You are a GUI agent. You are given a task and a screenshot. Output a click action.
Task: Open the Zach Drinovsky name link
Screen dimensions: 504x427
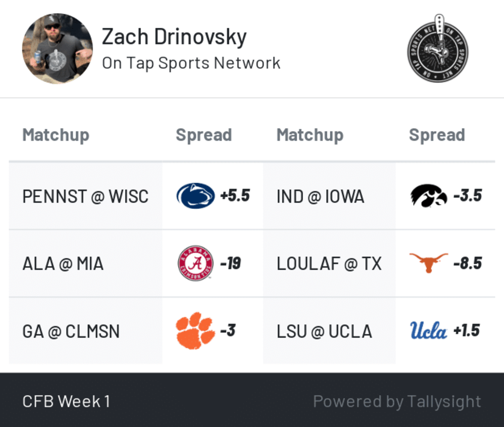pos(174,37)
